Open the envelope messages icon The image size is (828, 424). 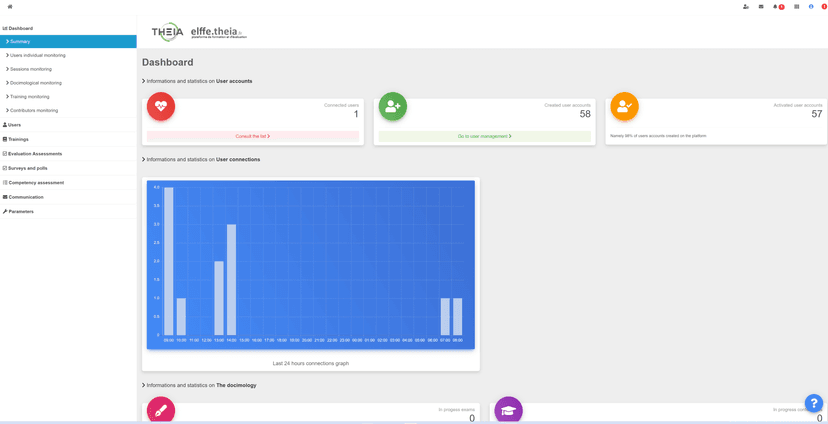pos(761,7)
